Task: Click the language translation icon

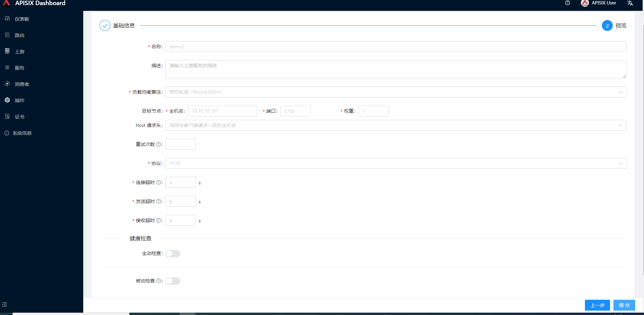Action: point(630,3)
